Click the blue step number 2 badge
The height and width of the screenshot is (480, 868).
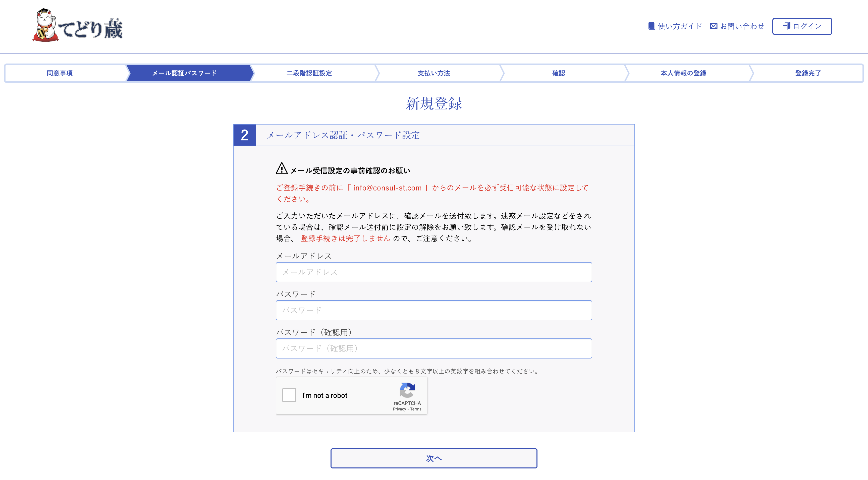(245, 135)
